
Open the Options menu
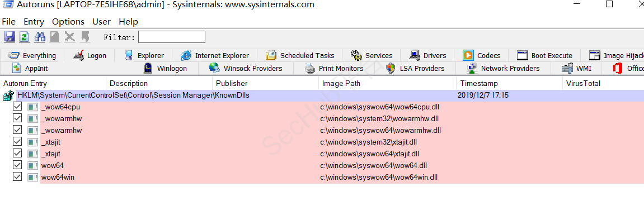(68, 22)
